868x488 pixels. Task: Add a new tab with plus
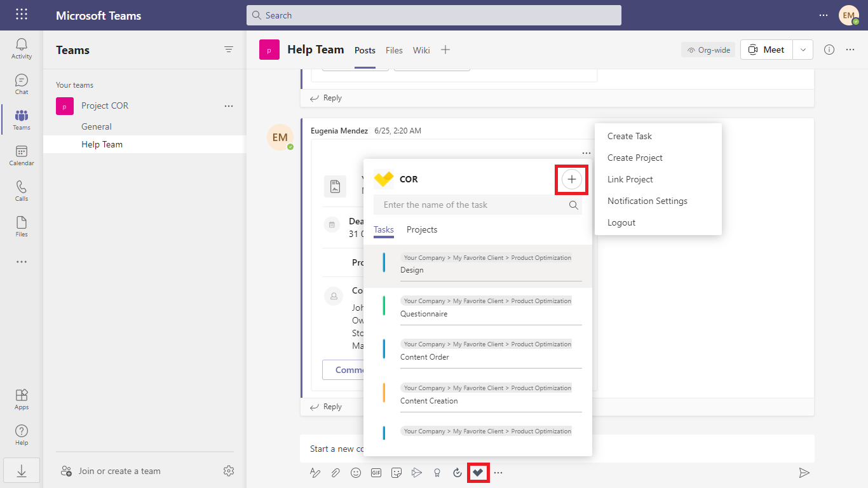point(445,50)
